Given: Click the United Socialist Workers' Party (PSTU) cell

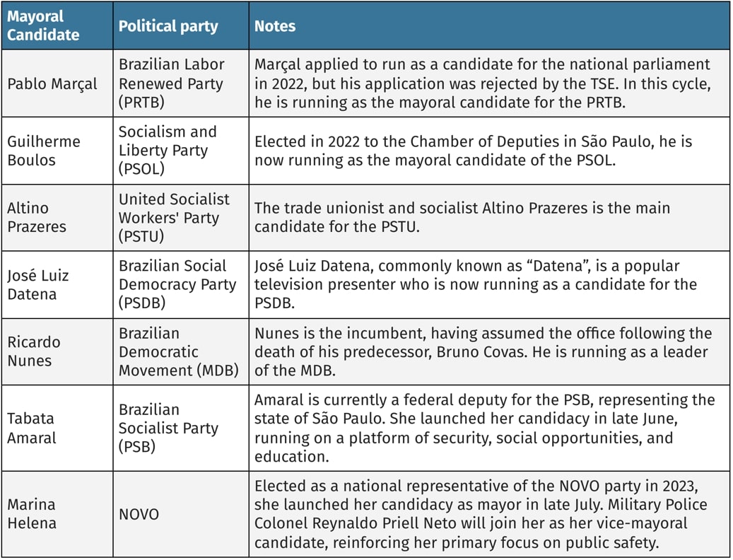Looking at the screenshot, I should tap(181, 217).
